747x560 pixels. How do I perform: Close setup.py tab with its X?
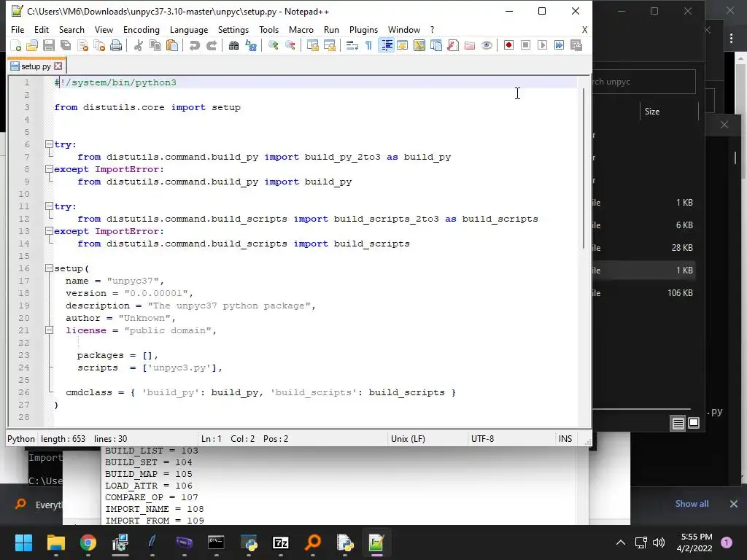point(58,66)
